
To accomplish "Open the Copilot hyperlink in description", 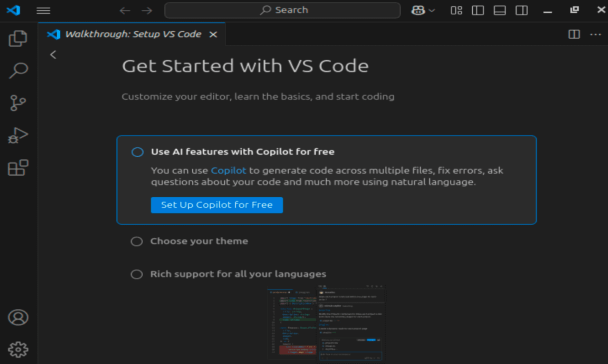I will 228,170.
